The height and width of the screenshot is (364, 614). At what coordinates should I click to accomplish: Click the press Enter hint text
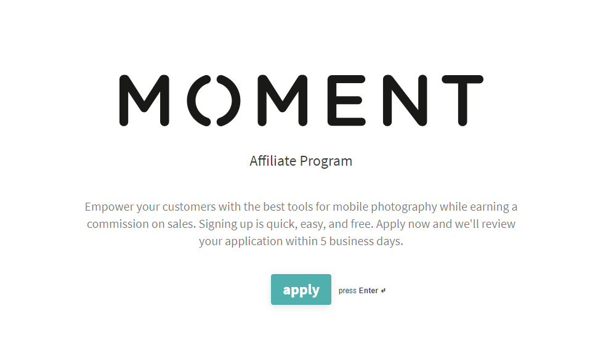pos(362,291)
